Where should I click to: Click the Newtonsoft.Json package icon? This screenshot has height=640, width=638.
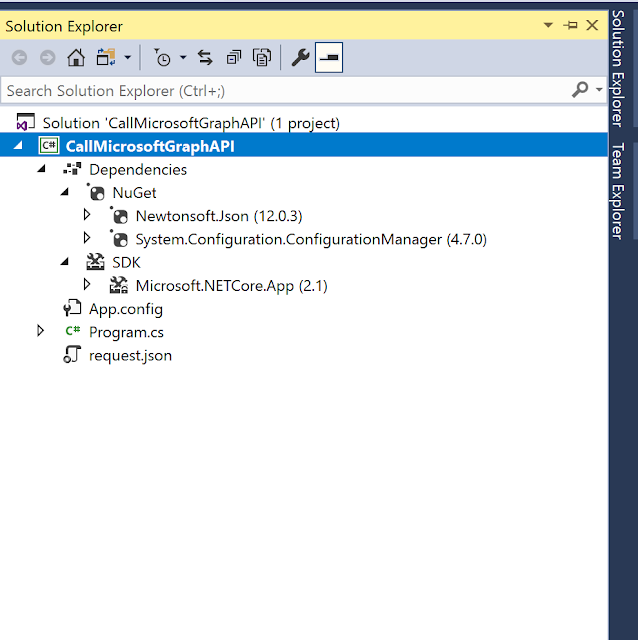click(119, 216)
